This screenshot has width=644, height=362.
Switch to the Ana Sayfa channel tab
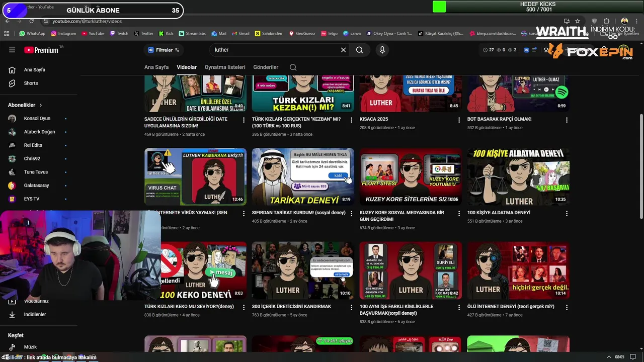point(156,67)
